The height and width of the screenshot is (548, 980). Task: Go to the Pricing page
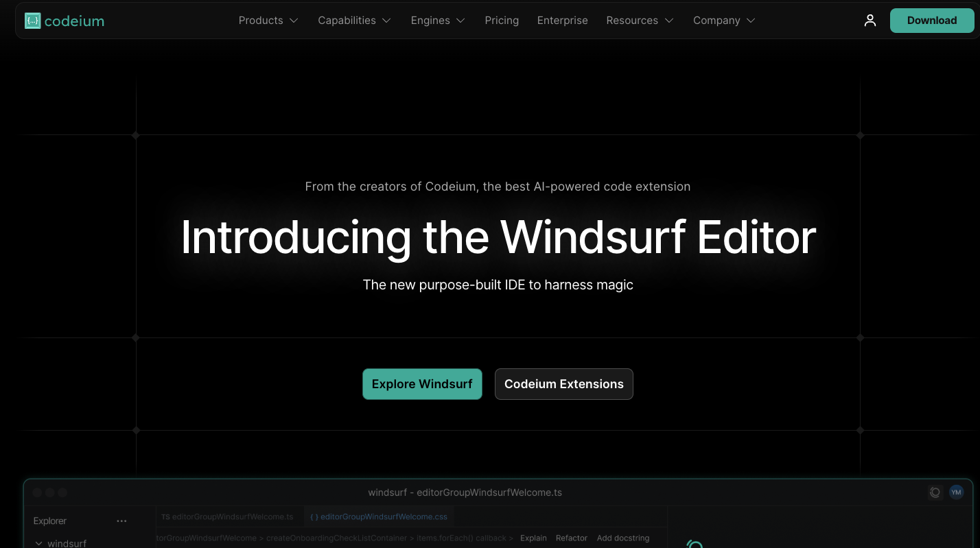[x=502, y=21]
